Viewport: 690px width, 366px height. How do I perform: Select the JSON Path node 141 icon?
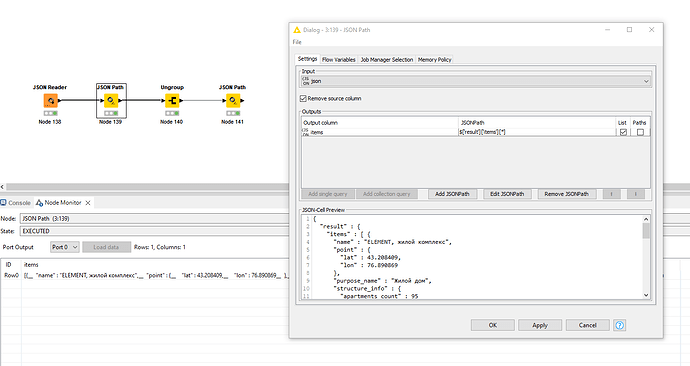pos(233,101)
